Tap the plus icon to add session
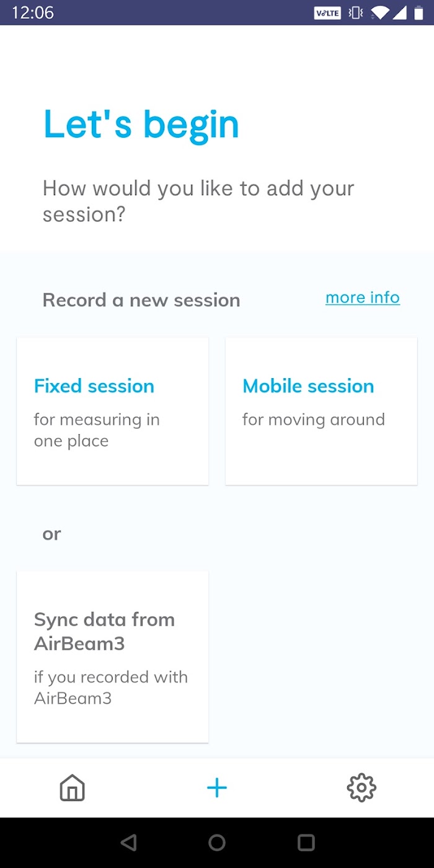434x868 pixels. [x=217, y=788]
